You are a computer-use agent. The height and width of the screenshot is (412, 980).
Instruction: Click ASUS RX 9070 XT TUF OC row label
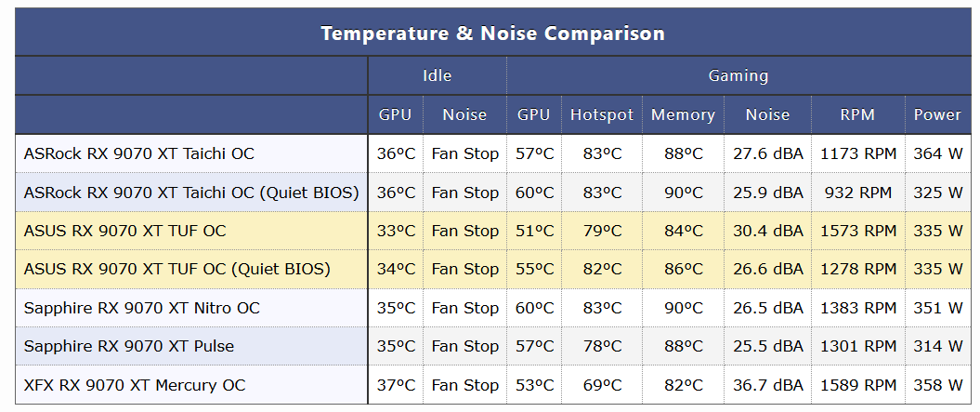[x=124, y=231]
